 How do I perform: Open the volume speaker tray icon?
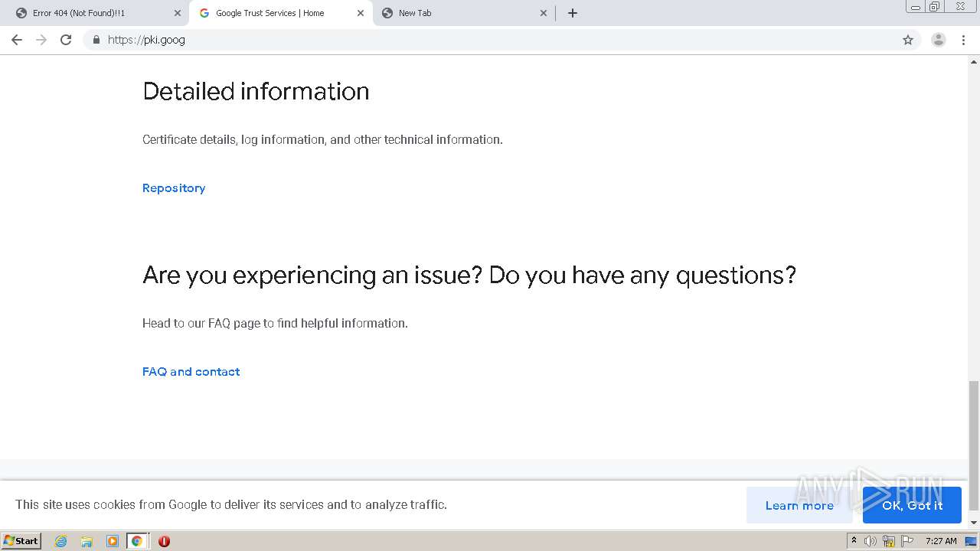point(871,541)
